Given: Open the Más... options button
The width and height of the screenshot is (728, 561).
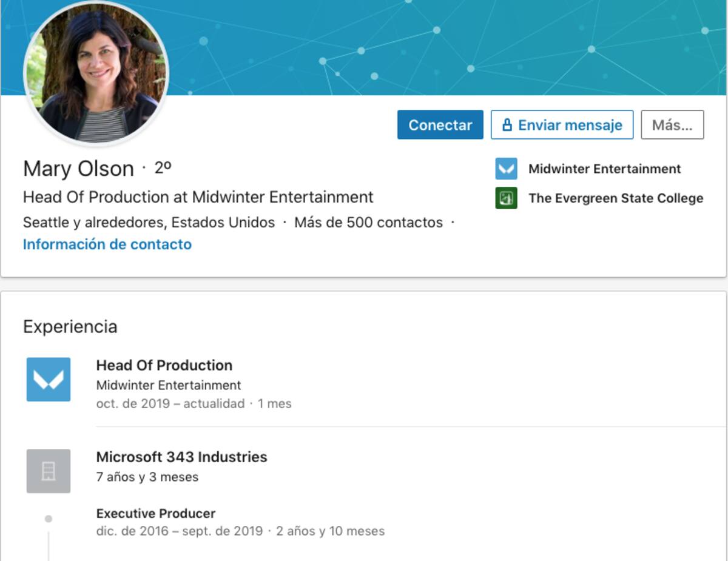Looking at the screenshot, I should 672,125.
